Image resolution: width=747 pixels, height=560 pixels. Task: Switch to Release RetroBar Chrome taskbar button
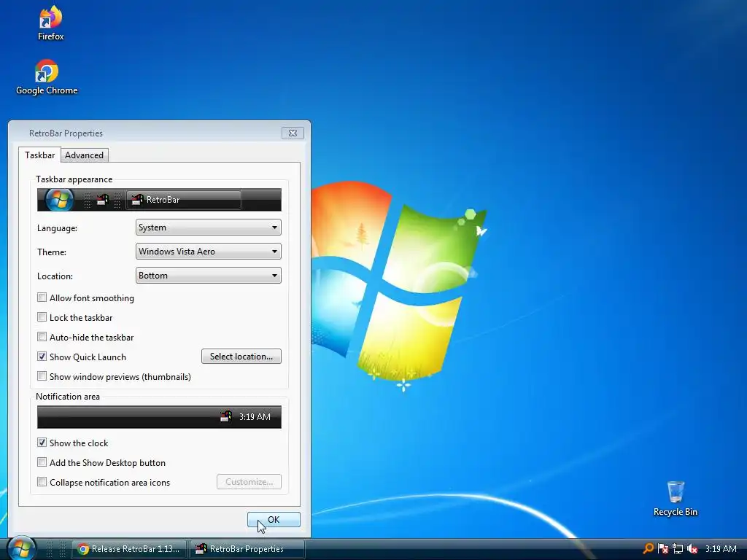pyautogui.click(x=128, y=549)
